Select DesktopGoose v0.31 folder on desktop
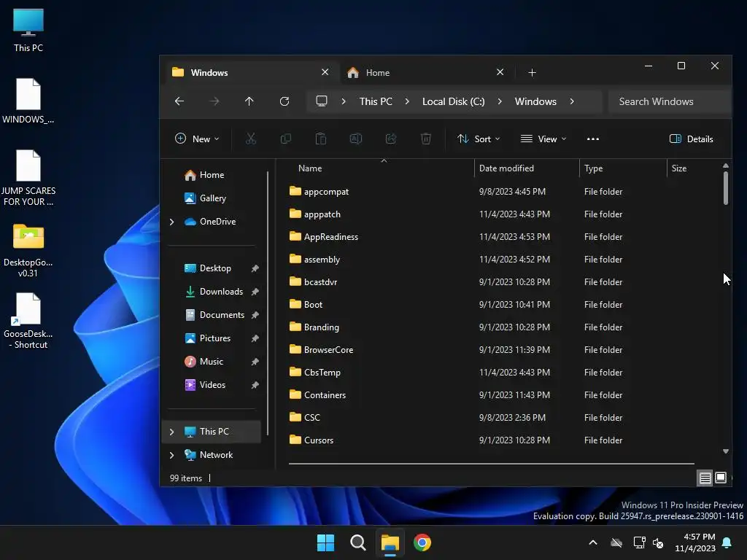Screen dimensions: 747x560 (28, 250)
